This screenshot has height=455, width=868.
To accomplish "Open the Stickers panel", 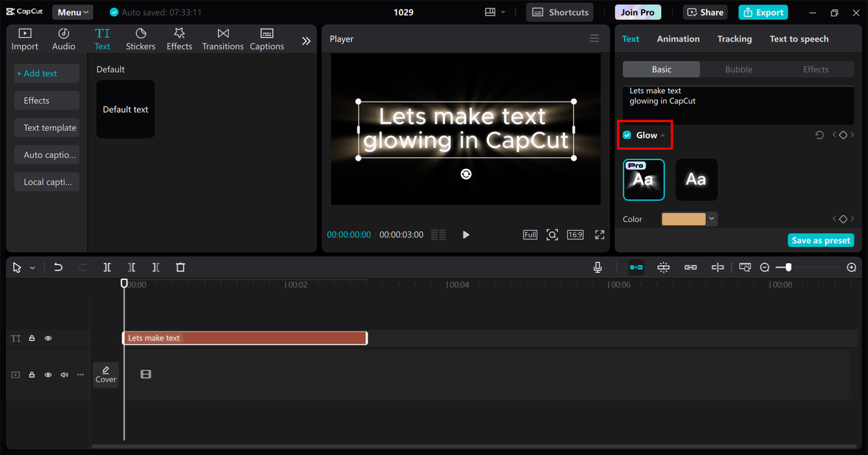I will pos(140,39).
